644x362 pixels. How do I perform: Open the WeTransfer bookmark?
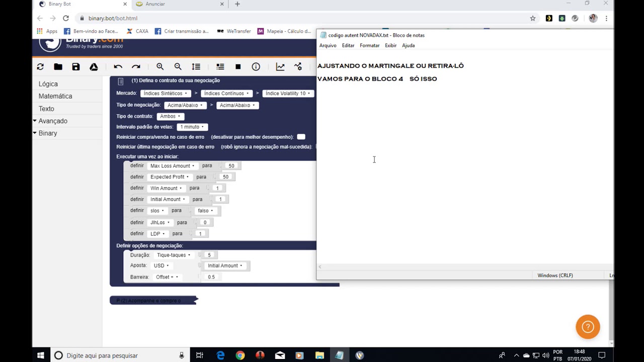233,31
